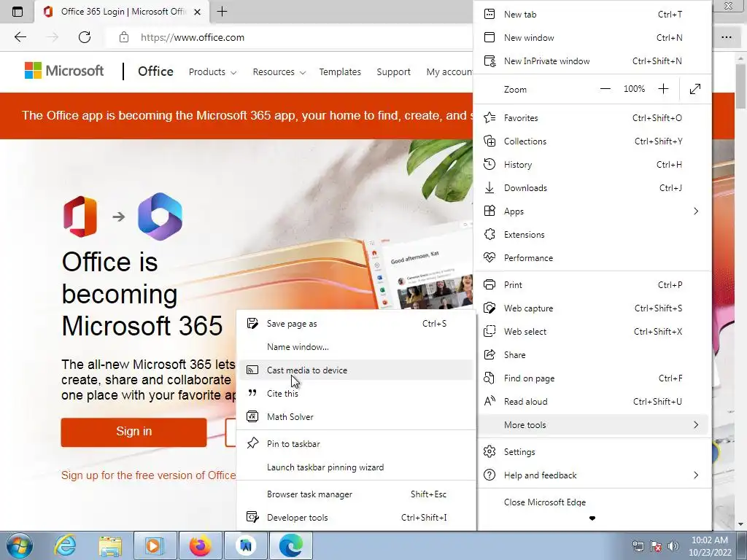This screenshot has width=747, height=560.
Task: Click the New InPrivate window icon
Action: pos(489,61)
